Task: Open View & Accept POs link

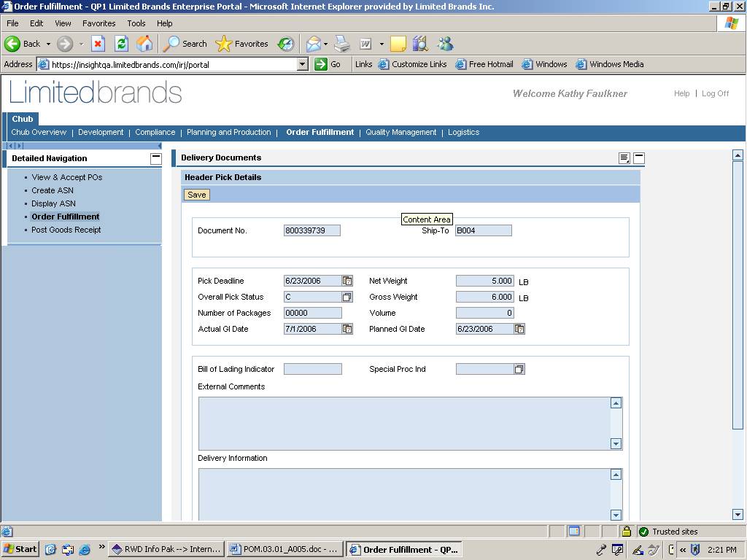Action: (x=66, y=177)
